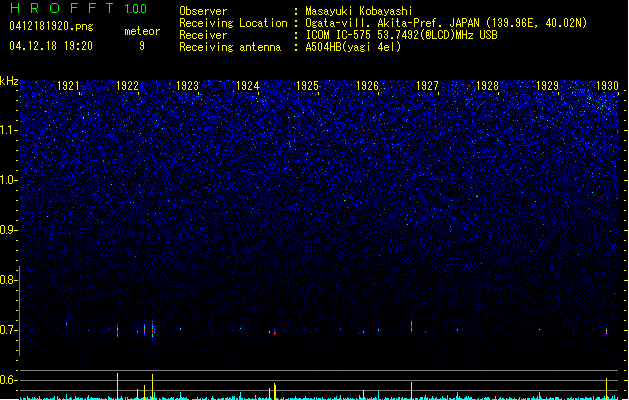Click the meteor label
The image size is (629, 400).
(x=142, y=31)
